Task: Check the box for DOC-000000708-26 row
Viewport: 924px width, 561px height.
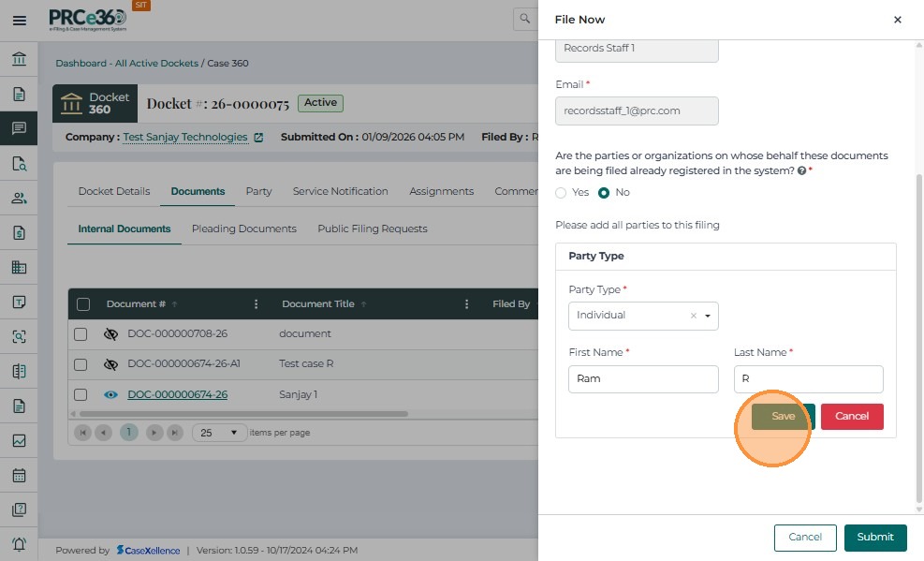Action: [81, 334]
